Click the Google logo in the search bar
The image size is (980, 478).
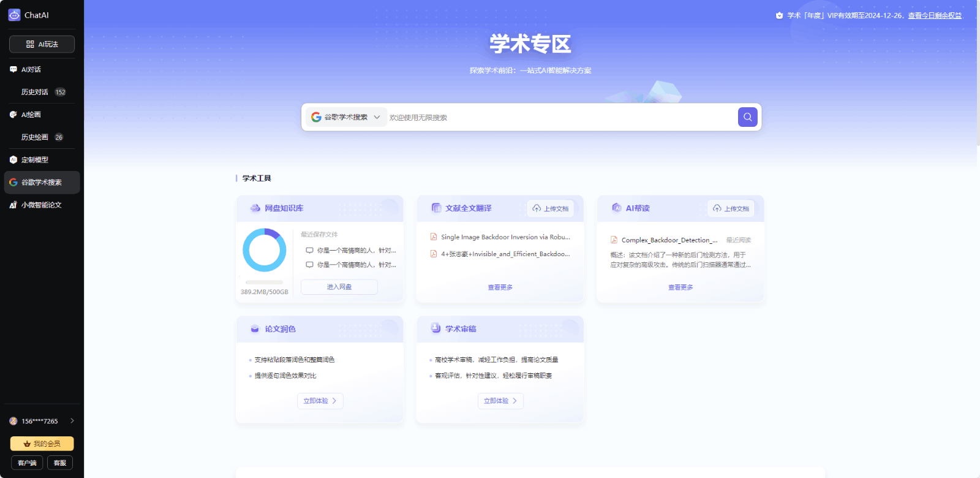click(x=316, y=117)
